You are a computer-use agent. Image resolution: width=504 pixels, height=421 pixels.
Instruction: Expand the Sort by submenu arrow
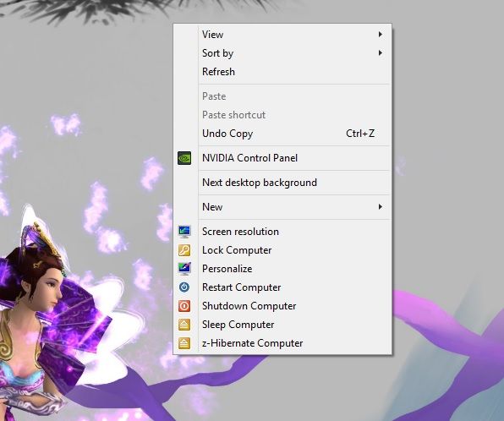point(381,53)
